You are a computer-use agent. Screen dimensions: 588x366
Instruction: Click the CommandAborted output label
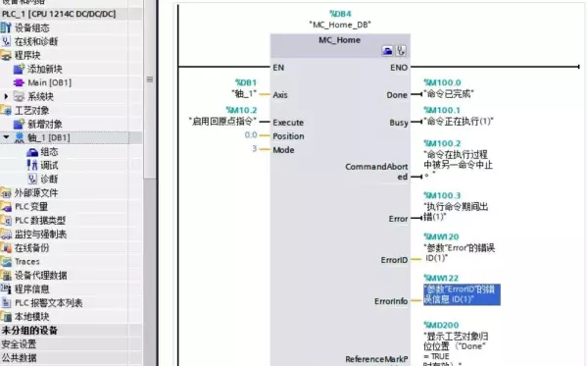(x=376, y=172)
